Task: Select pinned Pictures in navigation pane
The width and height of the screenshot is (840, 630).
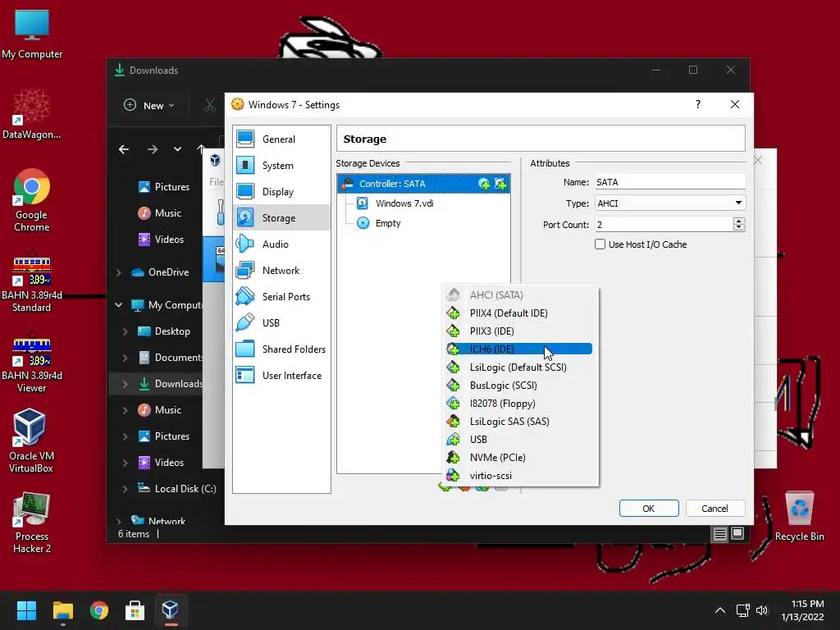Action: point(163,187)
